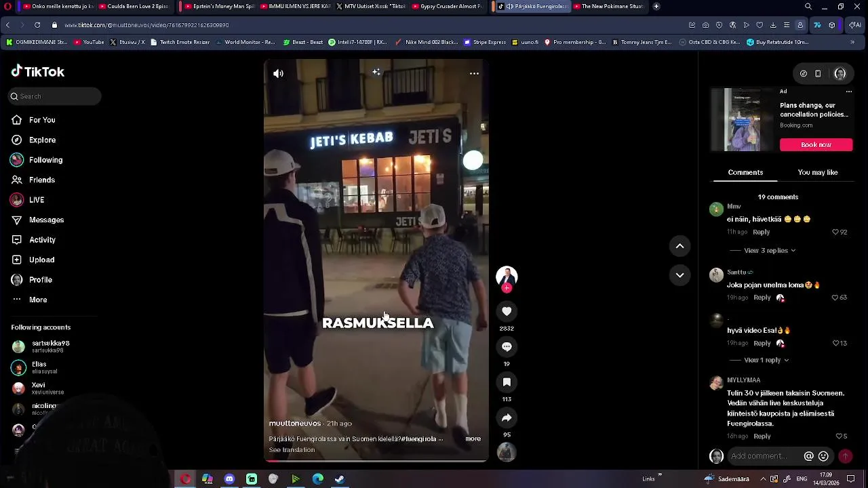This screenshot has height=488, width=868.
Task: Reply to Mmv's comment
Action: pos(761,232)
